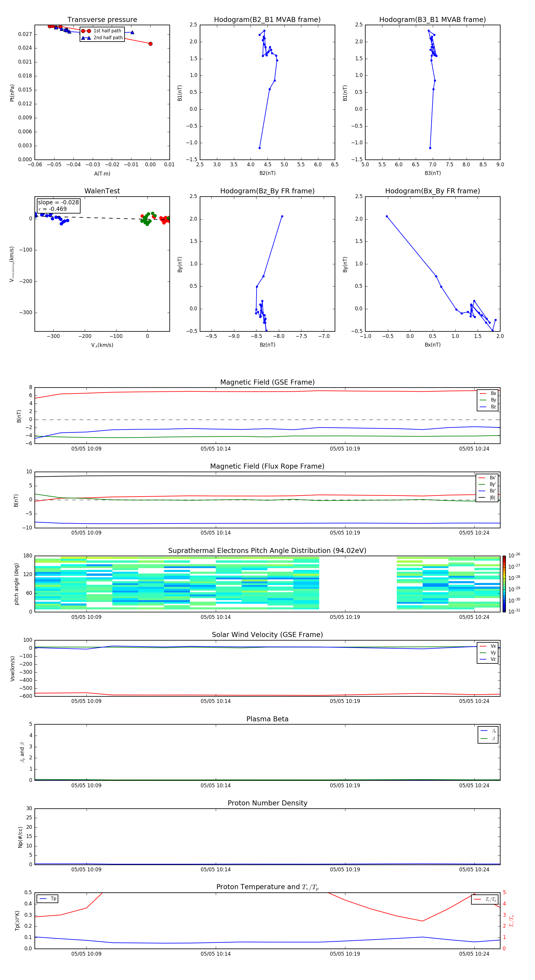535x980 pixels.
Task: Click the "Bx(nT)" x-axis label
Action: click(432, 345)
